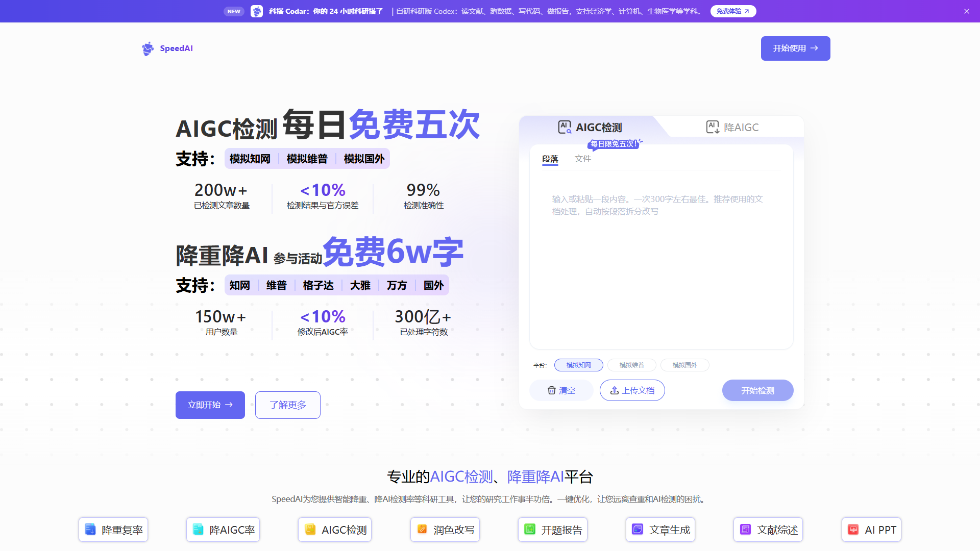This screenshot has width=980, height=551.
Task: Click the 开始使用 button in header
Action: [x=795, y=48]
